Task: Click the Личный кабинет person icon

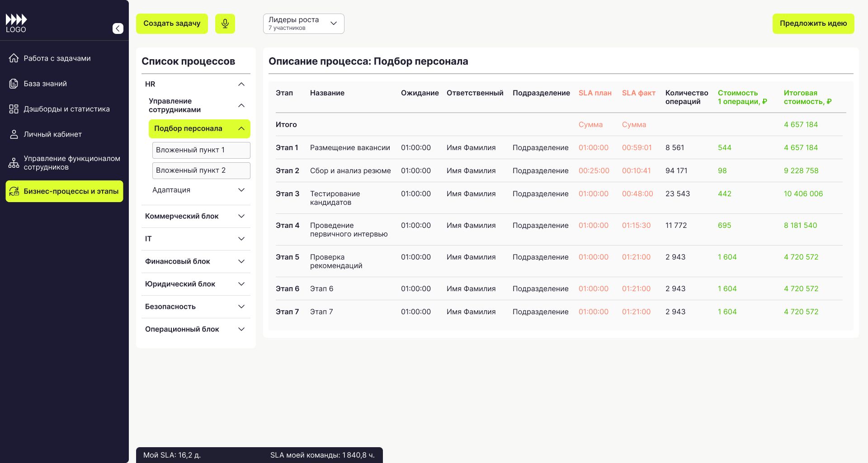Action: click(14, 134)
